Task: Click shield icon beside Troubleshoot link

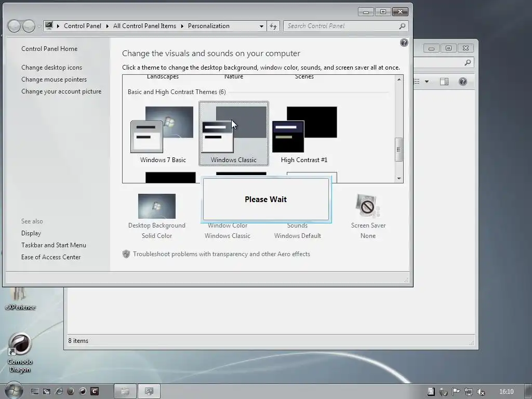Action: [126, 254]
